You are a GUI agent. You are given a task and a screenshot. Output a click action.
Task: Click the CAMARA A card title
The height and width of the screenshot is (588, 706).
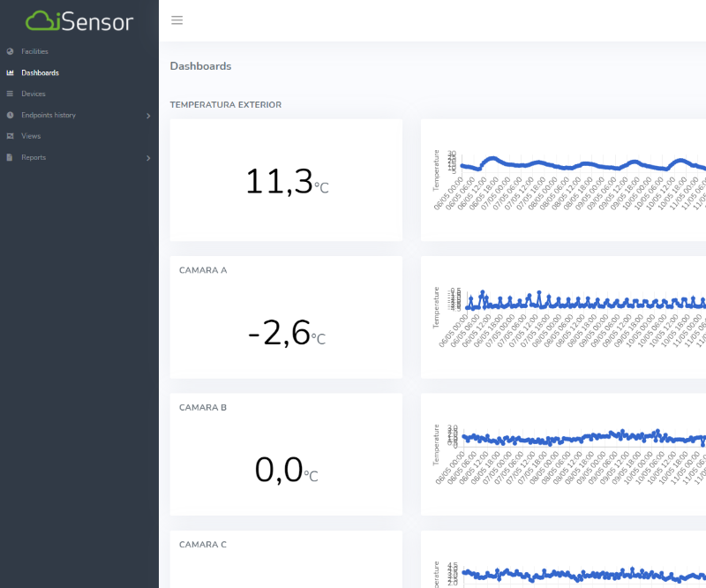click(203, 270)
